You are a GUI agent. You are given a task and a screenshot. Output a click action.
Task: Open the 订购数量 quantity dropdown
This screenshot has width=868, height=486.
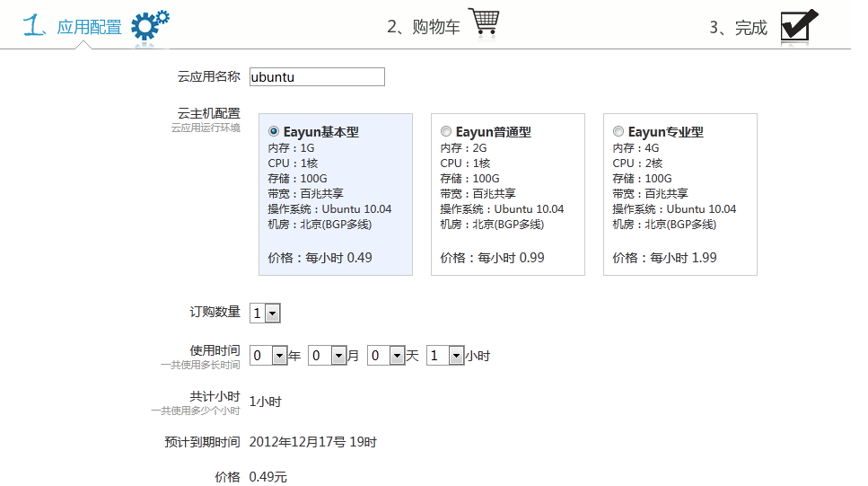[x=265, y=314]
